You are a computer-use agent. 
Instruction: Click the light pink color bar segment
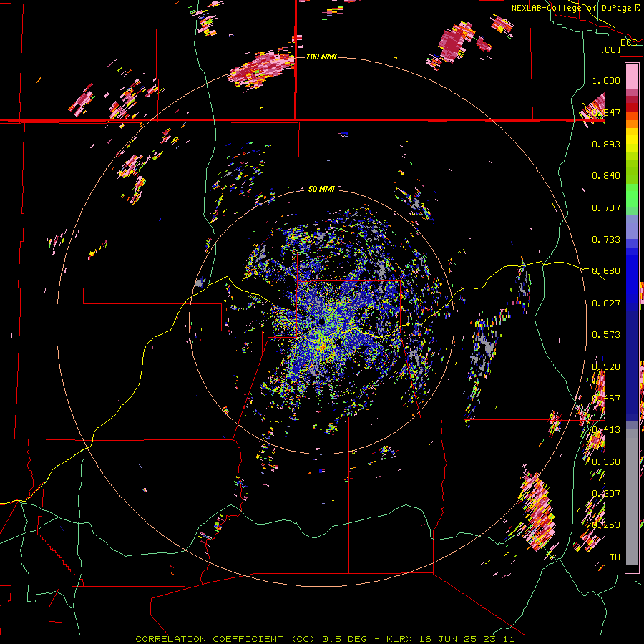[632, 76]
